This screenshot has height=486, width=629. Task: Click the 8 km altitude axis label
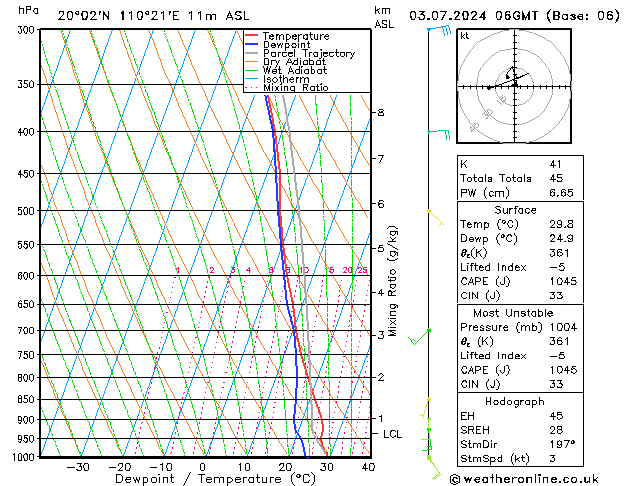point(381,113)
